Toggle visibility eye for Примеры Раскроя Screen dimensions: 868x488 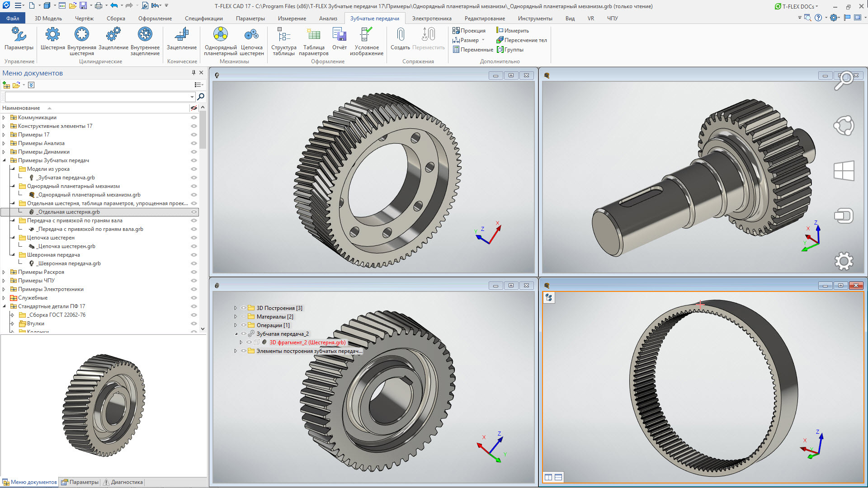[194, 272]
